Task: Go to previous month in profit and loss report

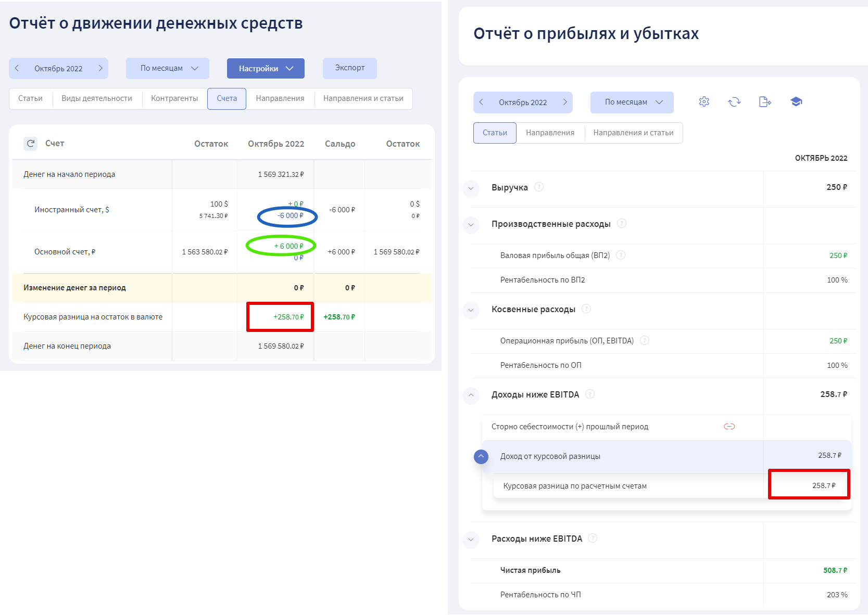Action: coord(482,102)
